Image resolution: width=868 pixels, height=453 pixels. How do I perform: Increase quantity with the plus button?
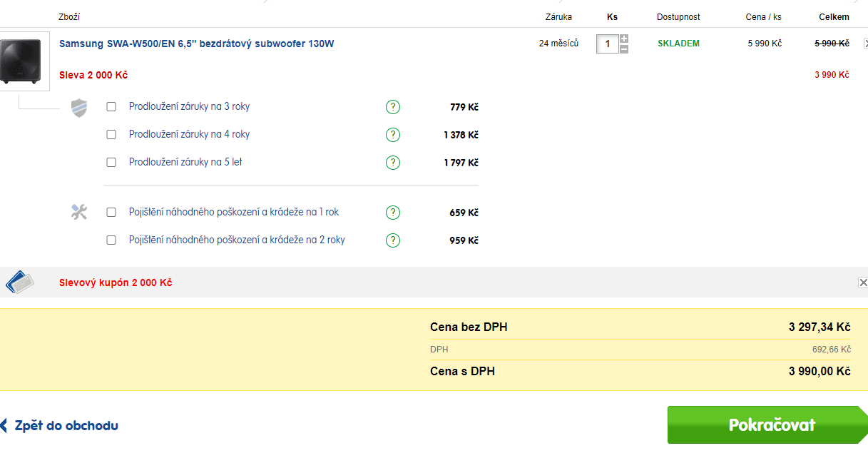[624, 39]
